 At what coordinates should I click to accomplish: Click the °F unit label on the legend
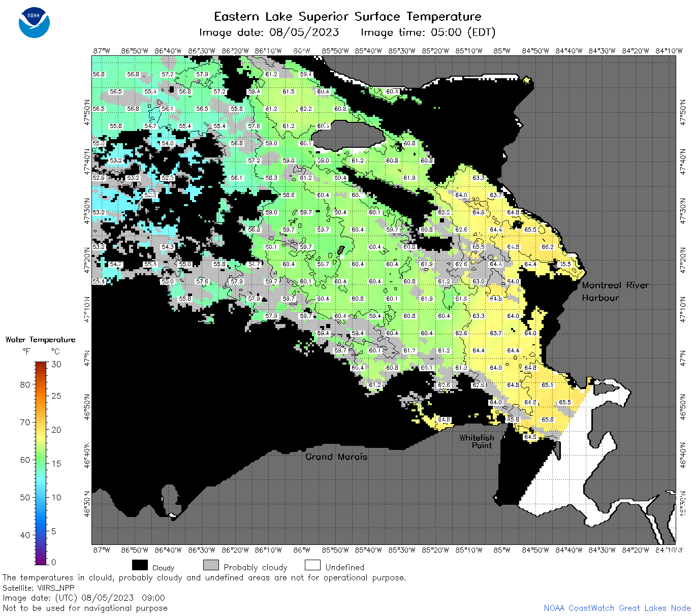click(x=26, y=351)
